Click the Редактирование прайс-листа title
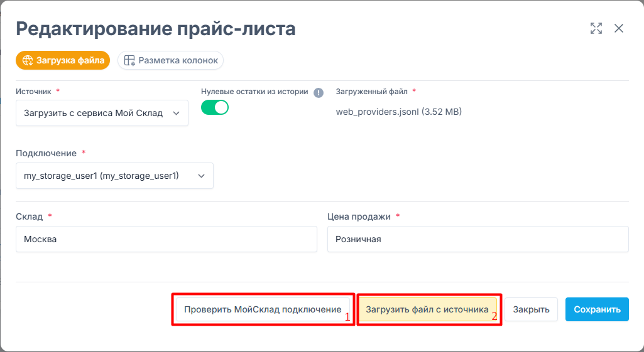This screenshot has height=352, width=644. pos(156,29)
